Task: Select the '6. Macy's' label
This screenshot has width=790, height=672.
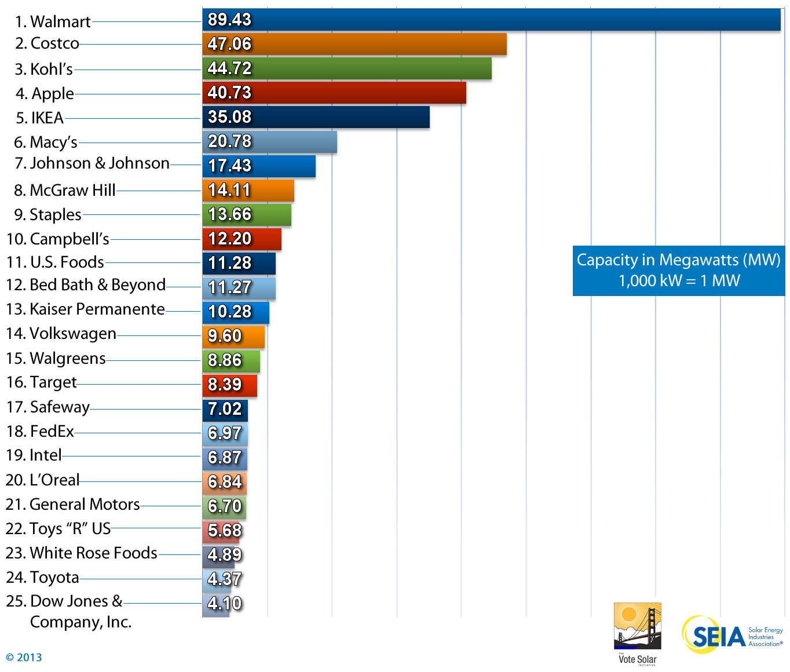Action: click(46, 143)
